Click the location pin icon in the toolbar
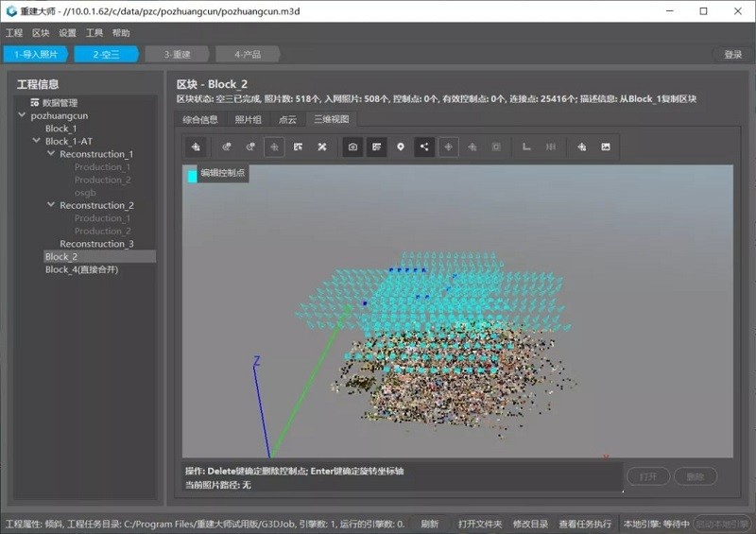The height and width of the screenshot is (534, 756). tap(401, 147)
